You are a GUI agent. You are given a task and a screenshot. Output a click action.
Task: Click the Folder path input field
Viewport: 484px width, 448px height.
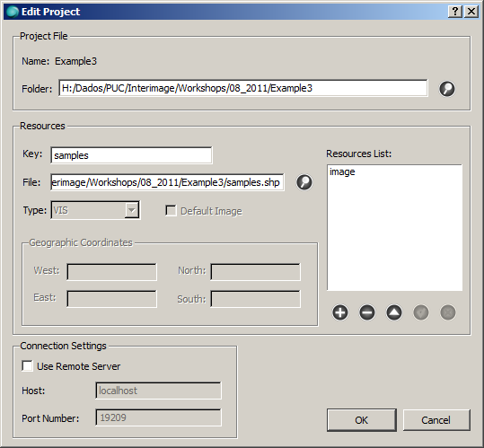[243, 88]
